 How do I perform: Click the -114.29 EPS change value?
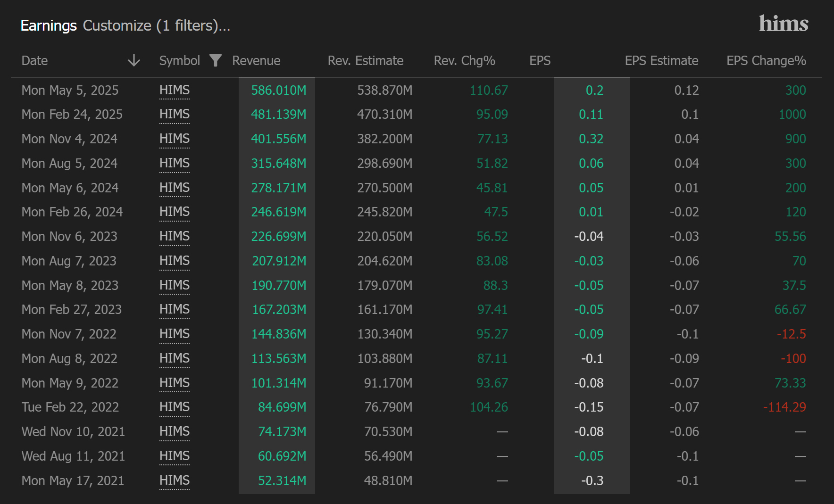point(784,407)
